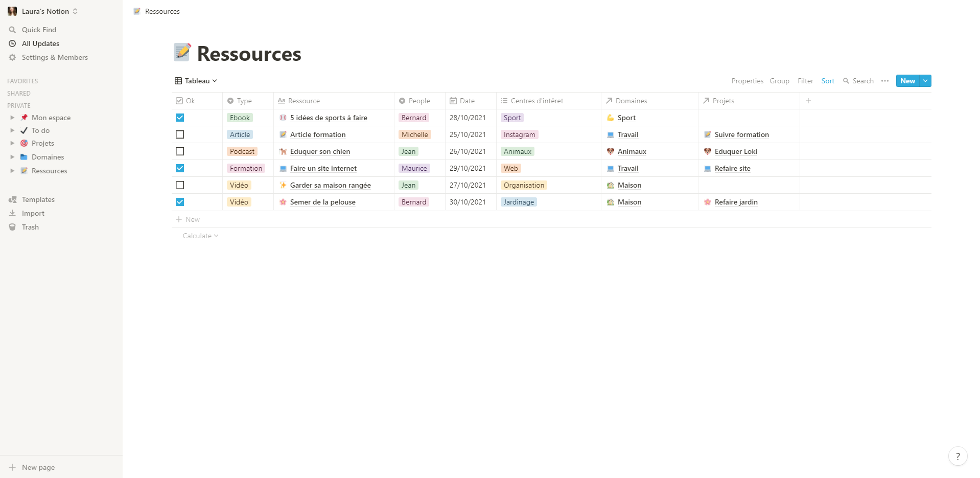The height and width of the screenshot is (478, 980).
Task: Open All Updates clock icon
Action: coord(12,43)
